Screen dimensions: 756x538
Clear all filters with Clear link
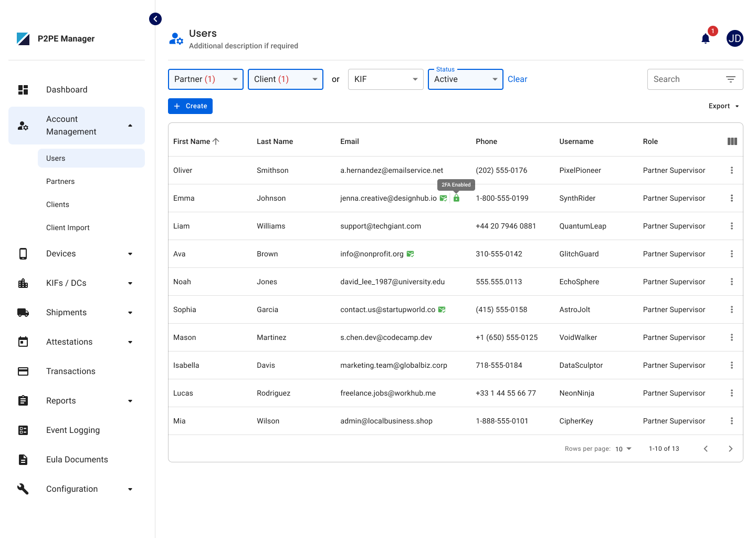coord(517,79)
